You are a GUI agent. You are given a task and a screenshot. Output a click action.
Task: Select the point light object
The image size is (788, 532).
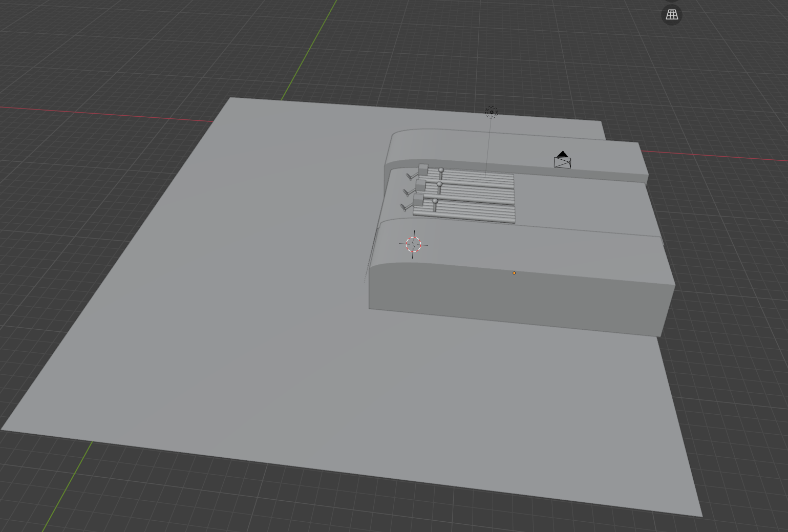(x=492, y=112)
